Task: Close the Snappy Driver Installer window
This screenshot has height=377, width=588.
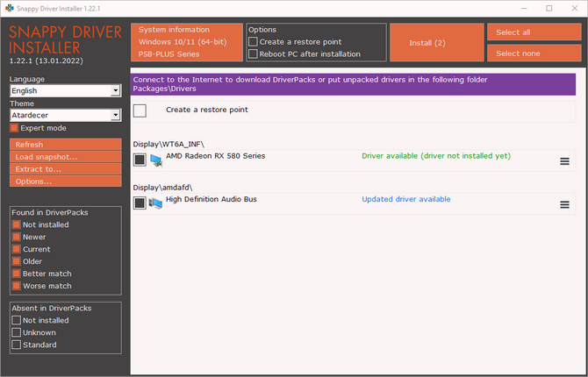Action: click(575, 8)
